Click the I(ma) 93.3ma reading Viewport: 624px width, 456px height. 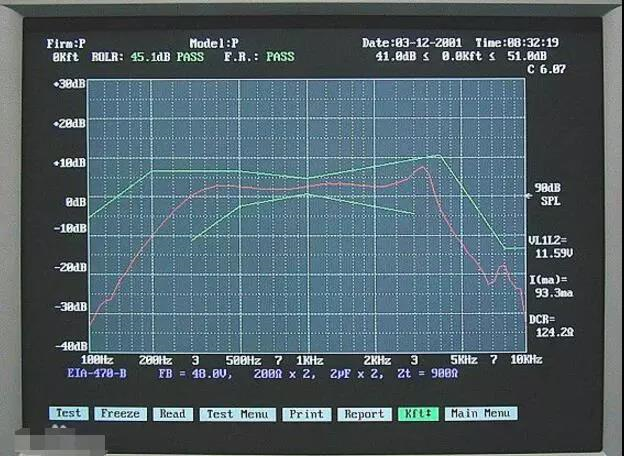click(x=551, y=286)
